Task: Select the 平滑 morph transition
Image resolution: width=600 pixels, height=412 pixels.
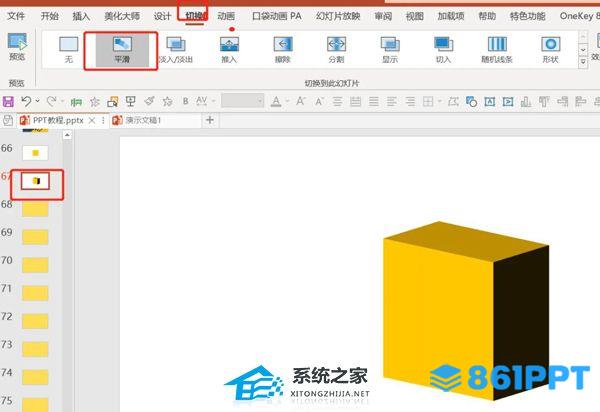Action: 122,50
